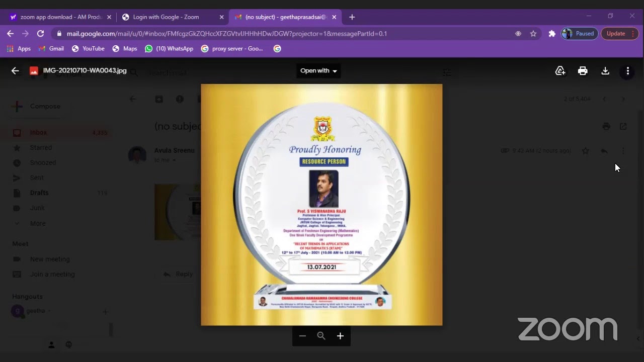
Task: Click the Google G bookmark icon
Action: (x=277, y=49)
